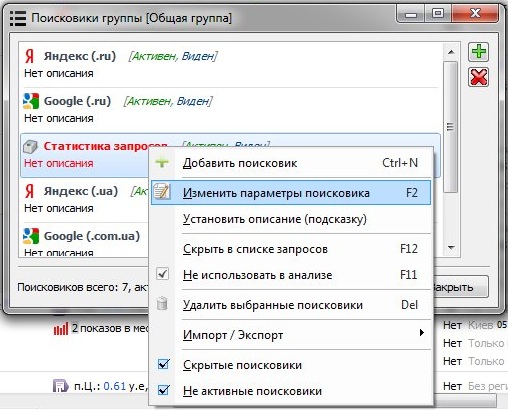Choose Установить описание (подсказку) menu item
The image size is (508, 410).
(x=291, y=219)
